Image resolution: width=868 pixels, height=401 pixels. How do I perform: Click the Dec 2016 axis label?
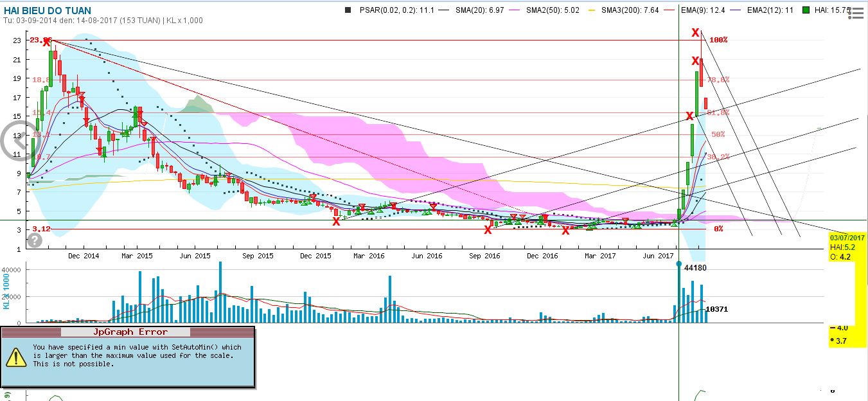(x=542, y=256)
